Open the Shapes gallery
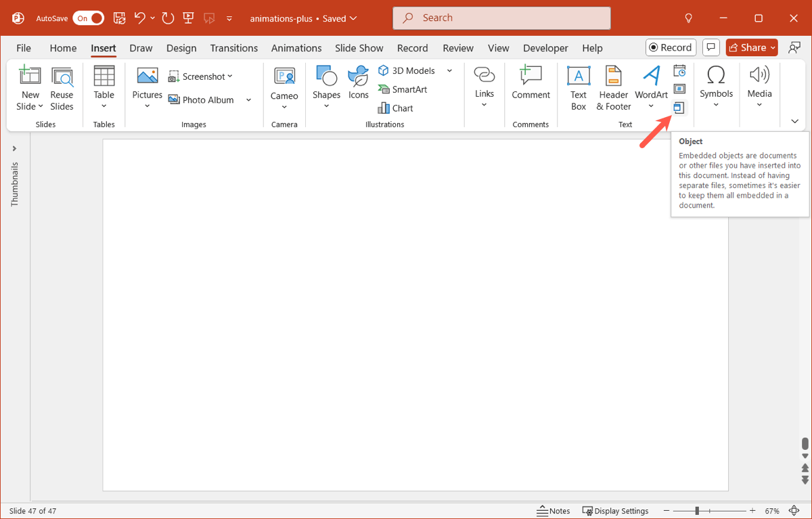Viewport: 812px width, 519px height. tap(326, 88)
